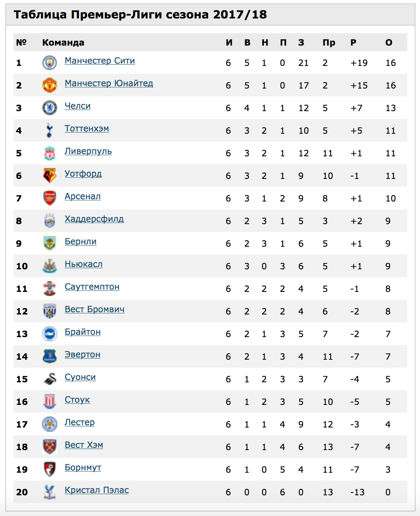This screenshot has width=420, height=516.
Task: Open the Борнмут team link
Action: 83,467
